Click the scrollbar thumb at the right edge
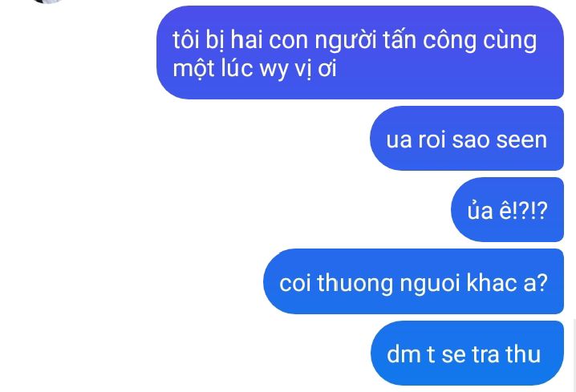Viewport: 576px width, 392px height. coord(574,354)
